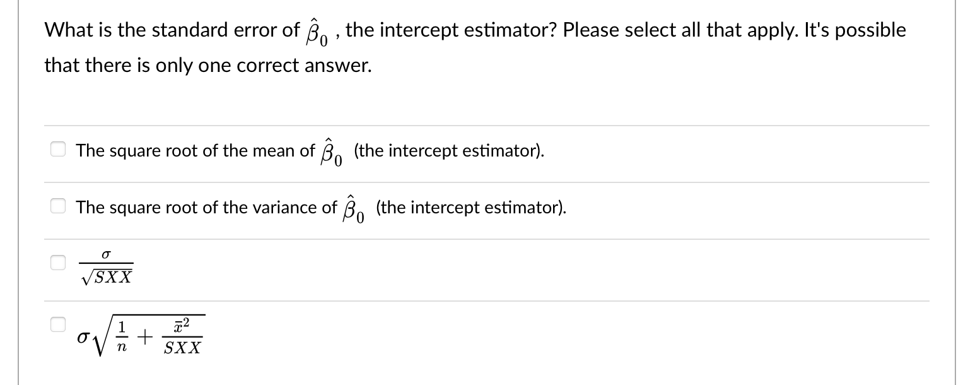980x385 pixels.
Task: Check the checkbox beside σ/√SXX formula
Action: 57,263
